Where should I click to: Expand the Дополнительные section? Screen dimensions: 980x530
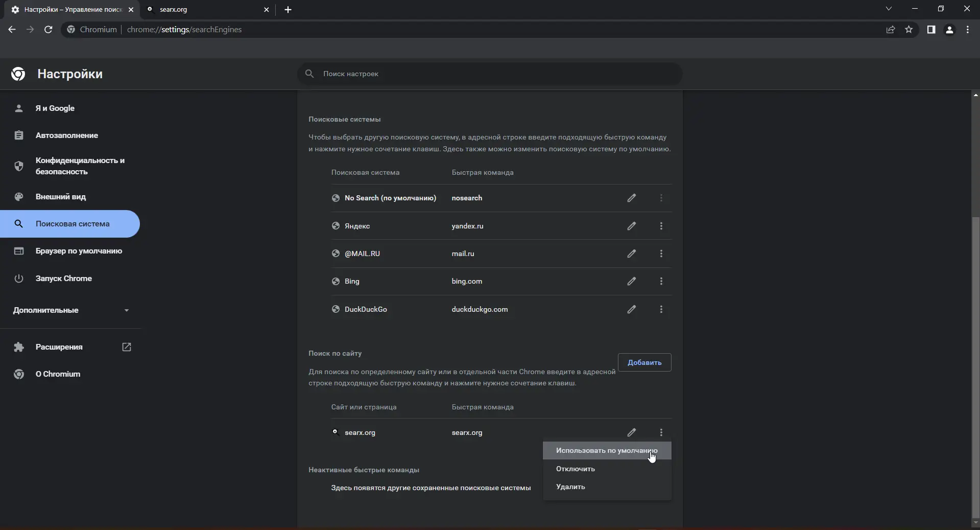coord(70,310)
